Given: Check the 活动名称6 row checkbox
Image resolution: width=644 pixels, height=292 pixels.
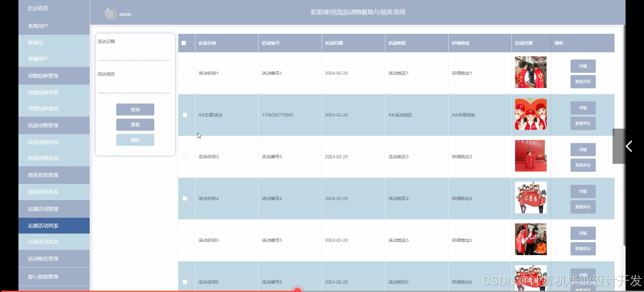Looking at the screenshot, I should point(185,282).
